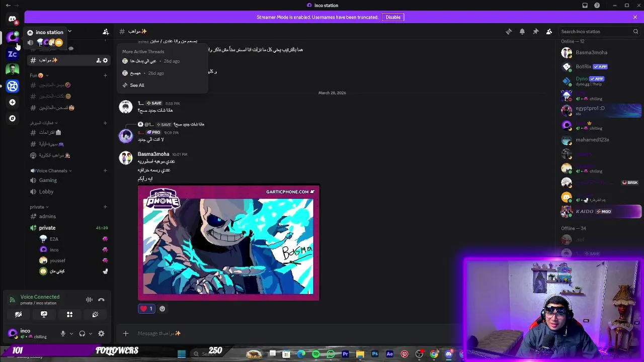This screenshot has height=362, width=644.
Task: Open notification settings bell icon
Action: tap(522, 31)
